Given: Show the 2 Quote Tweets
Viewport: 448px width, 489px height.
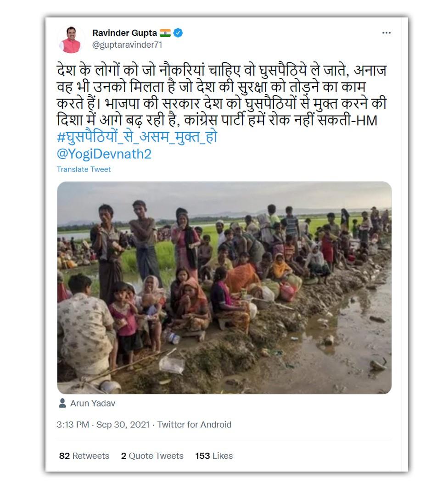Looking at the screenshot, I should point(152,456).
